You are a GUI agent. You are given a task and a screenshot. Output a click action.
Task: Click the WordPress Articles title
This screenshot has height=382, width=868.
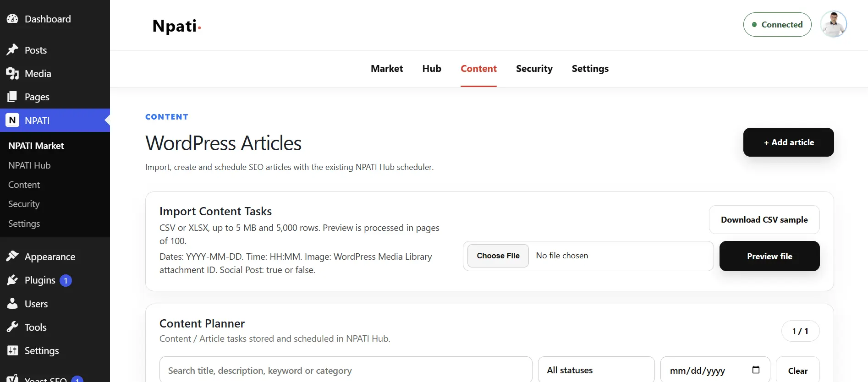coord(223,143)
